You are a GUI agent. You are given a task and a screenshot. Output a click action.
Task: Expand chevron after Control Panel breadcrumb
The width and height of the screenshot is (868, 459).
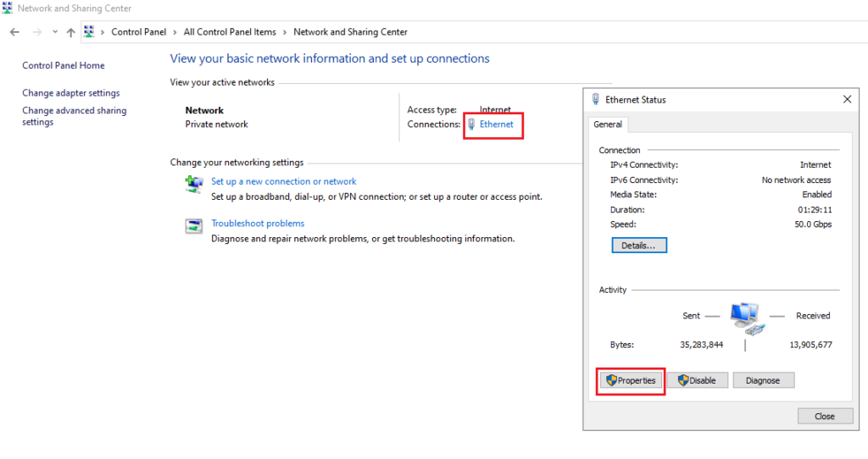coord(175,32)
